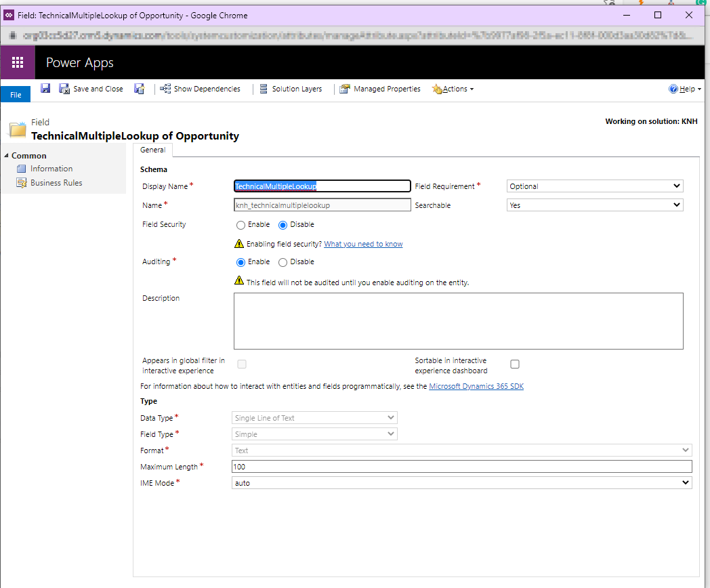Click Save and Close icon
Screen dimensions: 710x588
pos(64,89)
